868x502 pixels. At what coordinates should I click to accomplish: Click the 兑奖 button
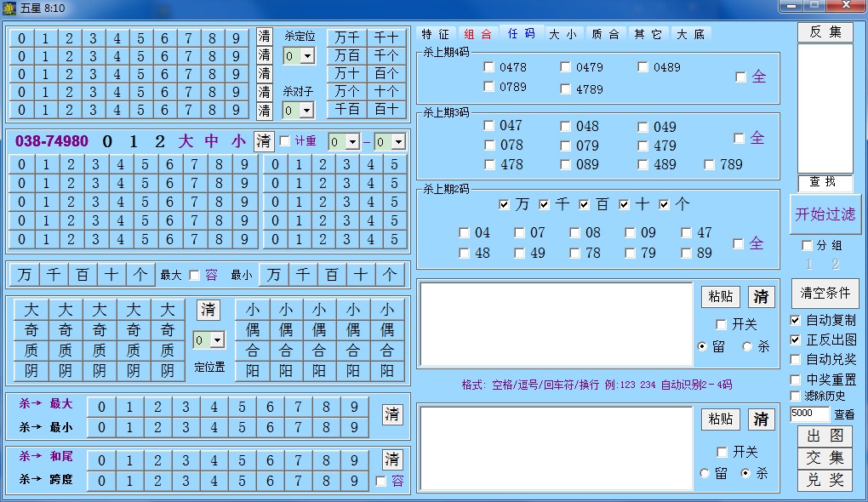click(824, 481)
